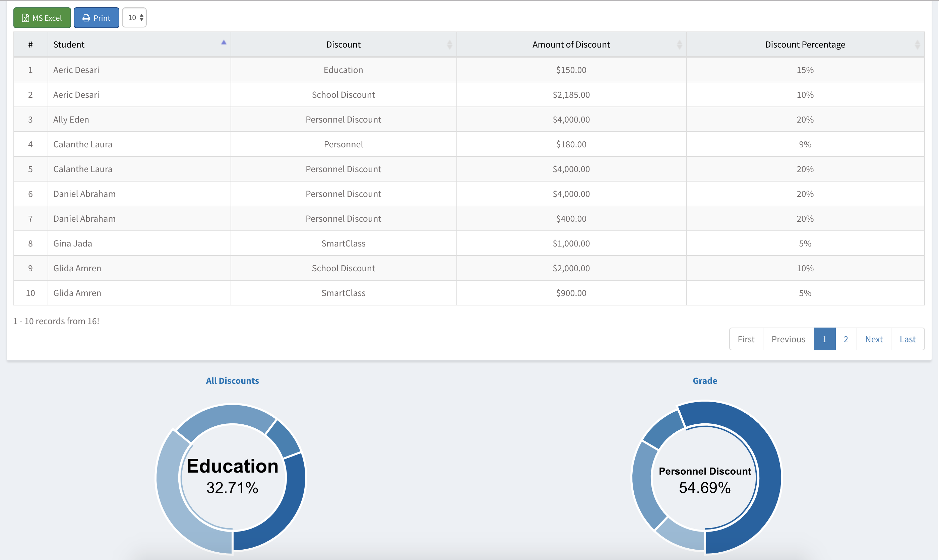
Task: Sort by Discount Percentage column
Action: pos(805,45)
